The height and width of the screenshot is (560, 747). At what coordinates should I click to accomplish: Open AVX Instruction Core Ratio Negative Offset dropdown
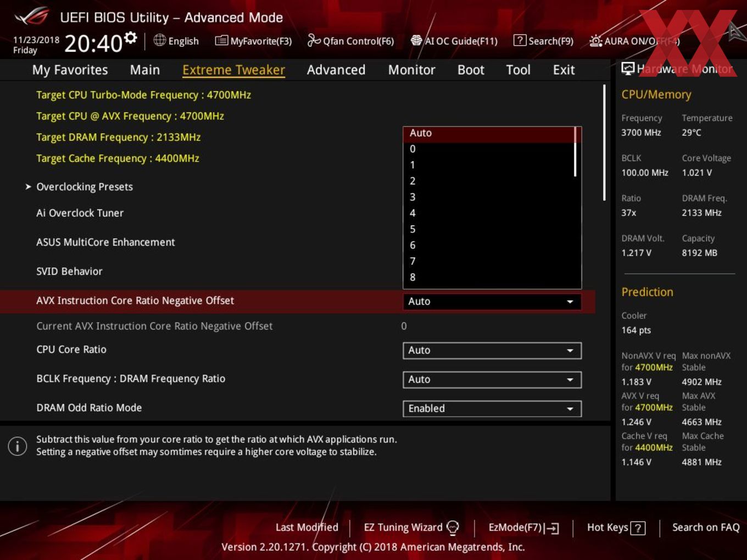click(492, 301)
